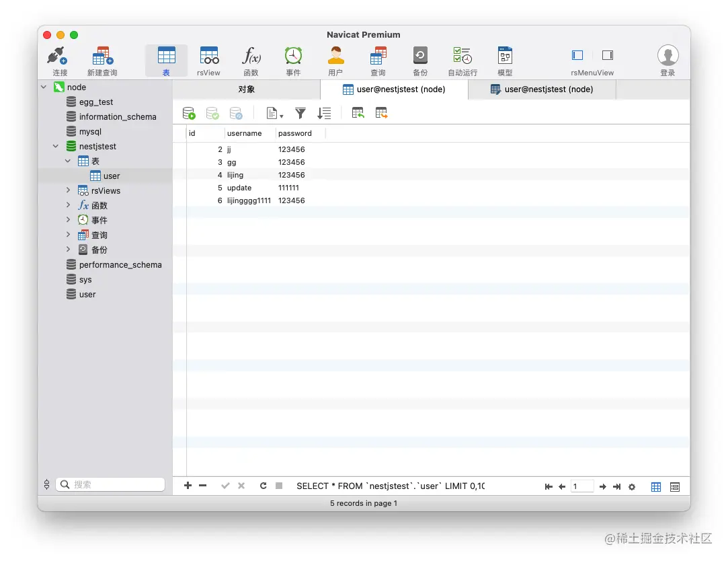Open the 模型 model toolbar icon
This screenshot has width=728, height=561.
[x=505, y=61]
